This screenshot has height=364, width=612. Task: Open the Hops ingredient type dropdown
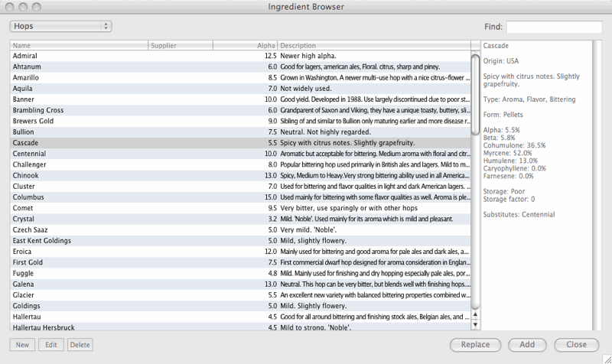pyautogui.click(x=60, y=26)
